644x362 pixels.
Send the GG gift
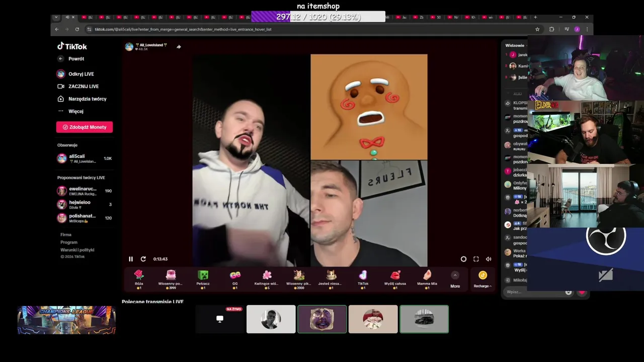coord(235,279)
